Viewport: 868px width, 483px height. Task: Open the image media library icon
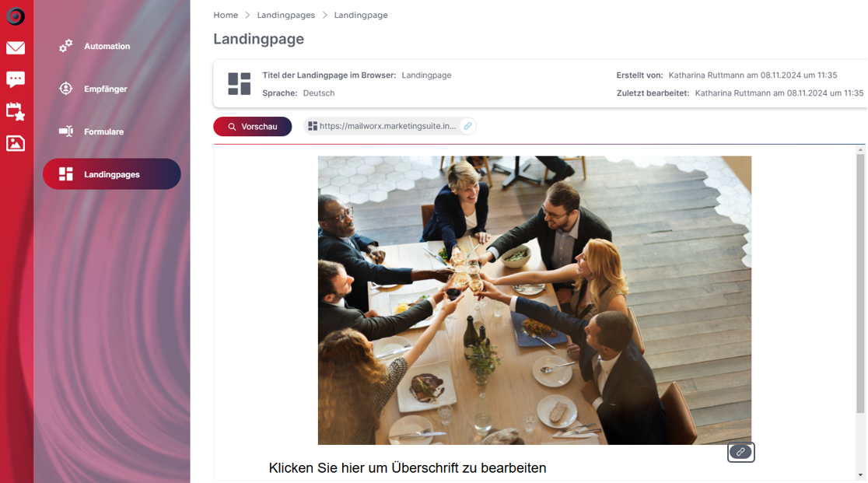point(16,143)
